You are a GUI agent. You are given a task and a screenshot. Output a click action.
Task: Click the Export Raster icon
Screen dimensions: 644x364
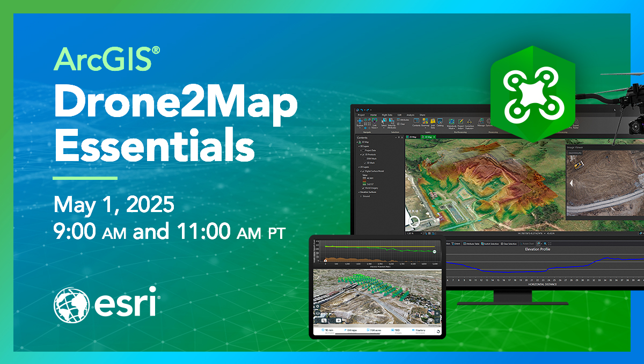tap(577, 122)
